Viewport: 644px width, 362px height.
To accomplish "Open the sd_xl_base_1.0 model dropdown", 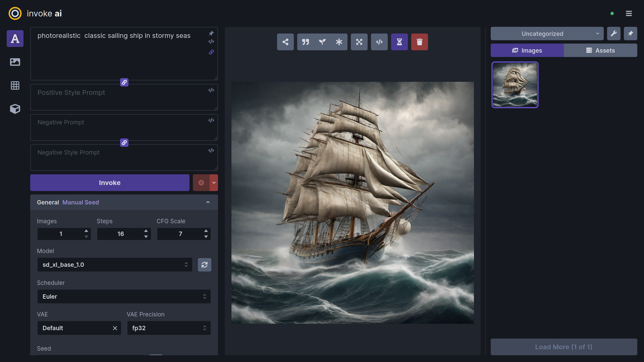I will click(114, 265).
